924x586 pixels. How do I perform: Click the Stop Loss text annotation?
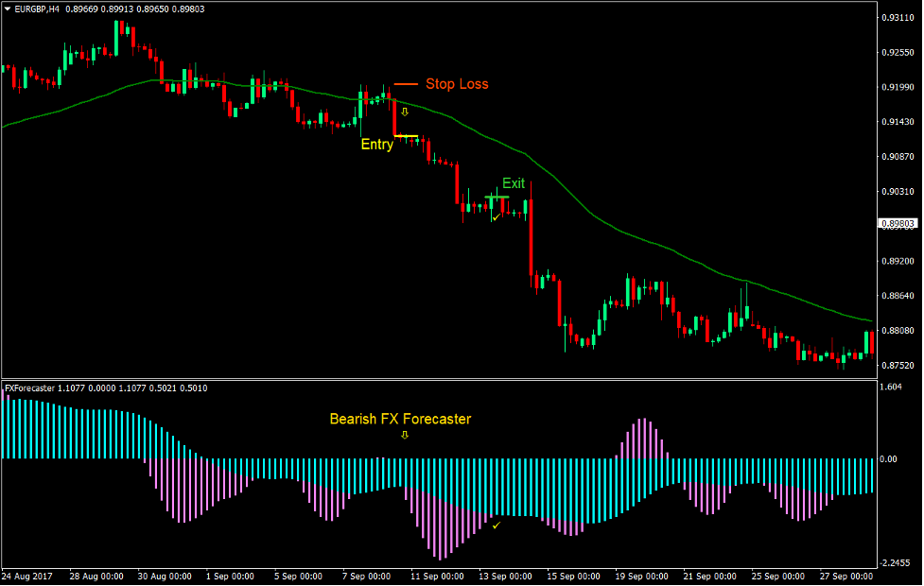pyautogui.click(x=457, y=84)
